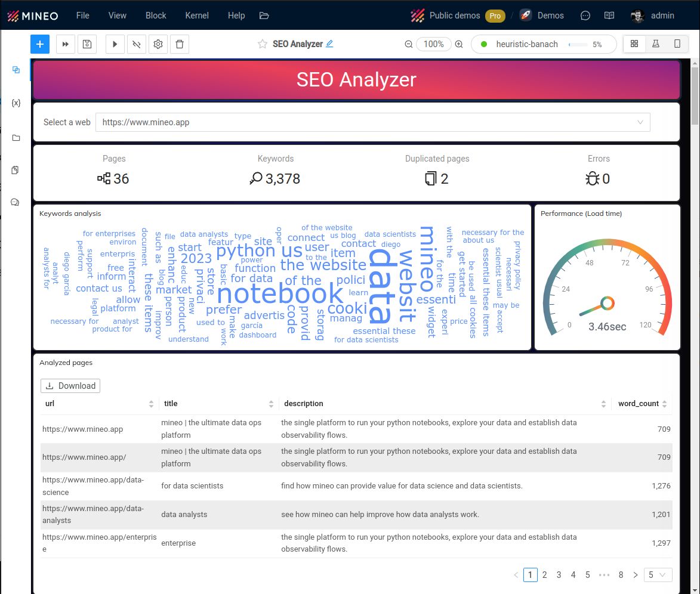Select the 'enterprise' title cell
This screenshot has height=594, width=700.
pos(178,543)
